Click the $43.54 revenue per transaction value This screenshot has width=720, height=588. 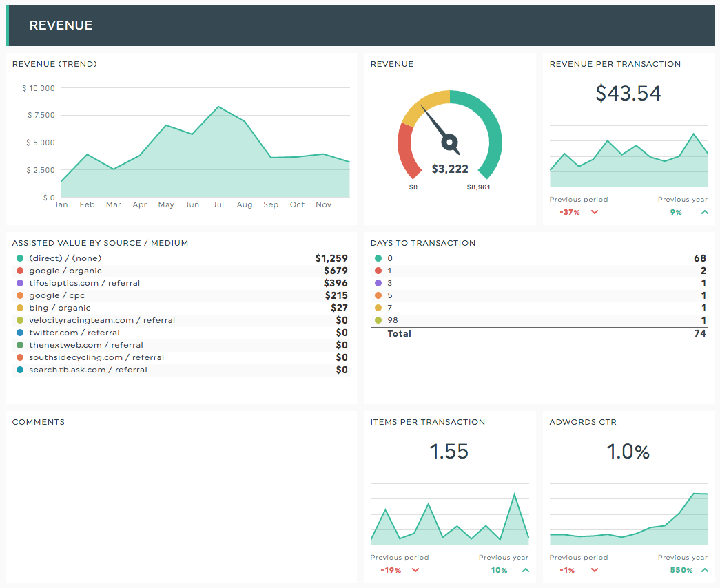[628, 93]
